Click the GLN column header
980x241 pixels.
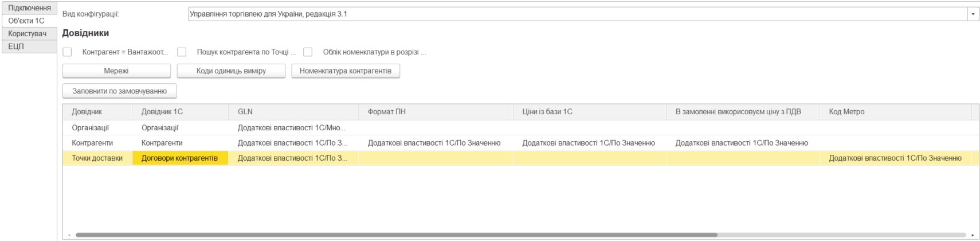[293, 112]
